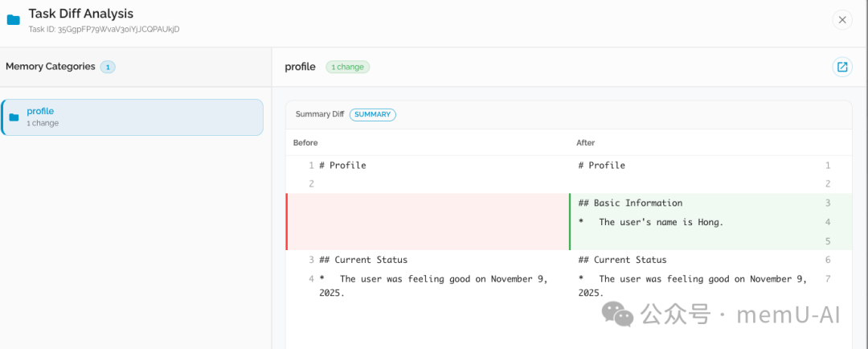Click the added "## Basic Information" line
The image size is (868, 349).
coord(630,203)
